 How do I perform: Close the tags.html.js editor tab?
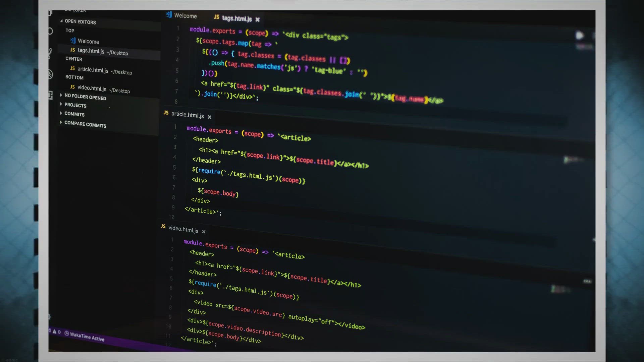[257, 19]
